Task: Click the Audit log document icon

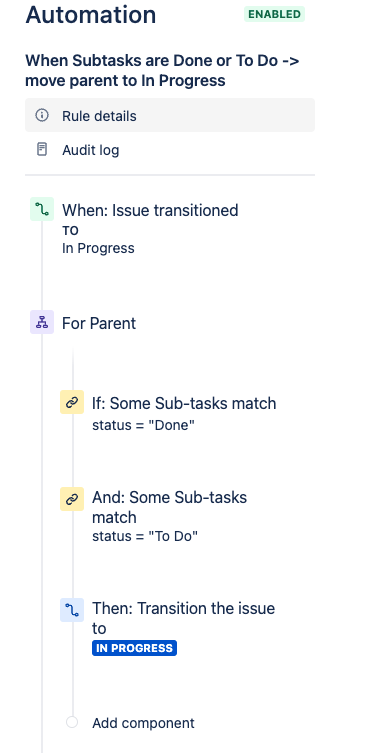Action: (42, 149)
